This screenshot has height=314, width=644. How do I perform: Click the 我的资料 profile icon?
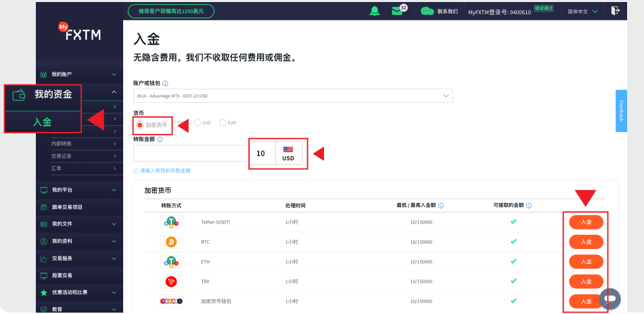point(44,242)
